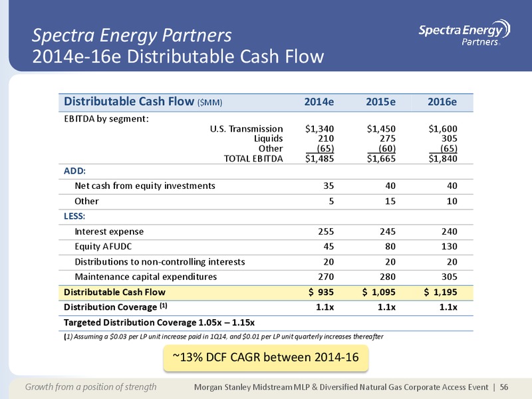Screen dimensions: 532x399
Task: Click maintenance capex 2015e value '280'
Action: coord(388,277)
